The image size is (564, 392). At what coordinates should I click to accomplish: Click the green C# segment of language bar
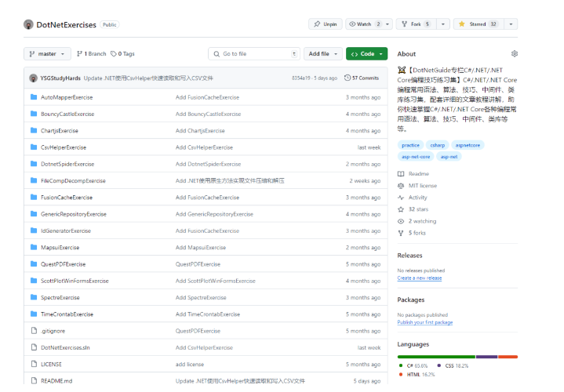(436, 357)
